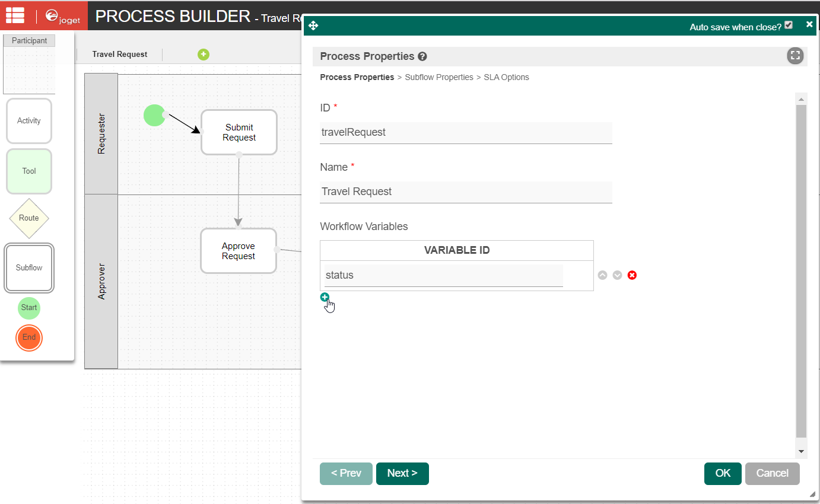The height and width of the screenshot is (504, 820).
Task: Delete the status variable row
Action: click(632, 275)
